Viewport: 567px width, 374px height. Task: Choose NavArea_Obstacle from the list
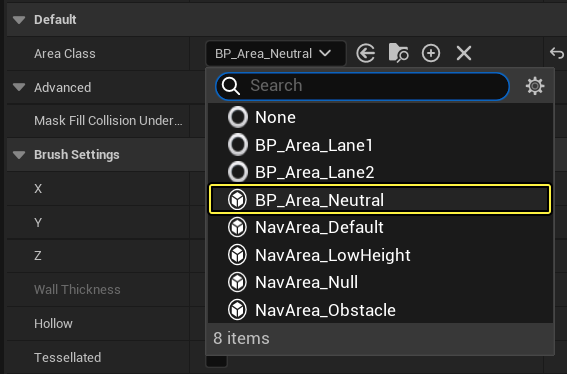[x=380, y=310]
